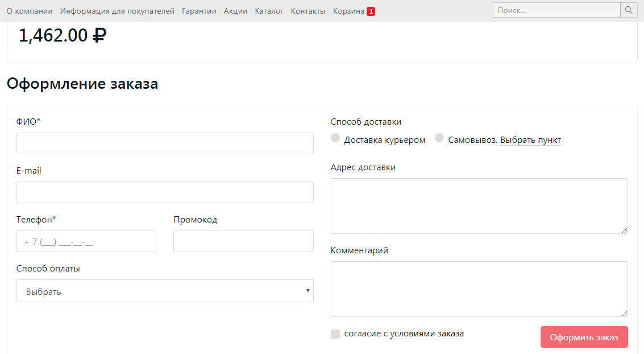Follow the Выбрать пункт link
The width and height of the screenshot is (644, 354).
530,140
